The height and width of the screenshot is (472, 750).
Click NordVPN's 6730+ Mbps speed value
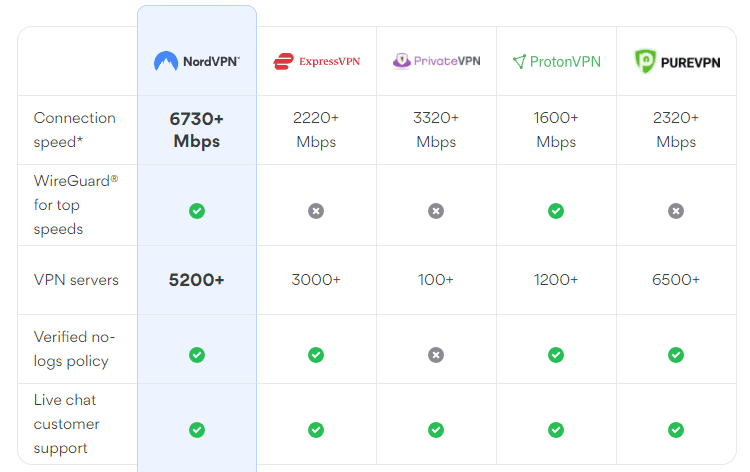tap(197, 130)
